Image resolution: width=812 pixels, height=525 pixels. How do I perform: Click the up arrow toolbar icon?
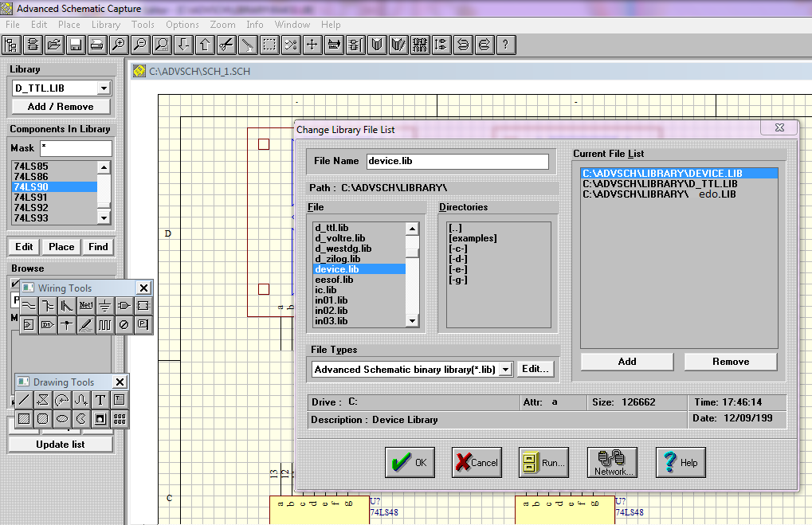[205, 45]
